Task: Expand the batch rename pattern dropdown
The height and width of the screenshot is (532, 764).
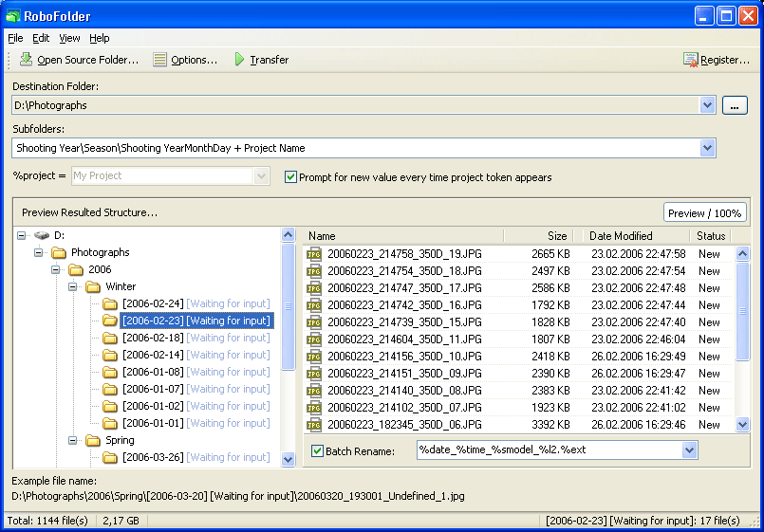Action: click(x=689, y=449)
